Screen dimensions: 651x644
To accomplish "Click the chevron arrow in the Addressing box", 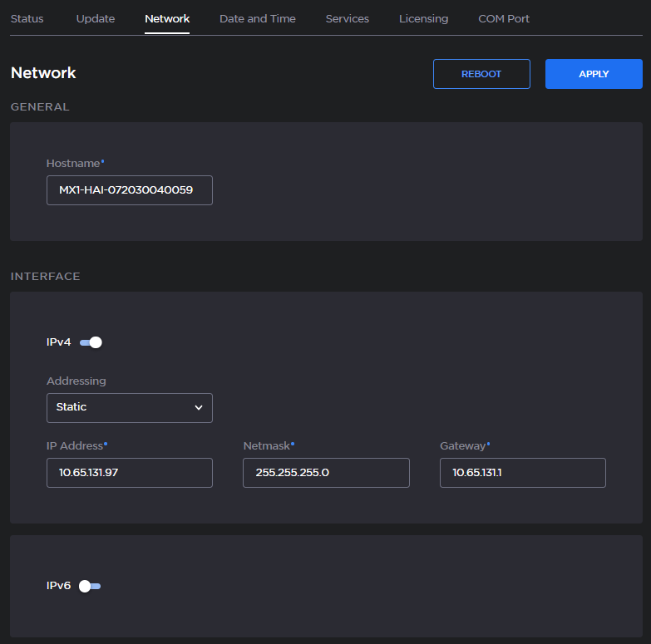I will click(x=199, y=408).
